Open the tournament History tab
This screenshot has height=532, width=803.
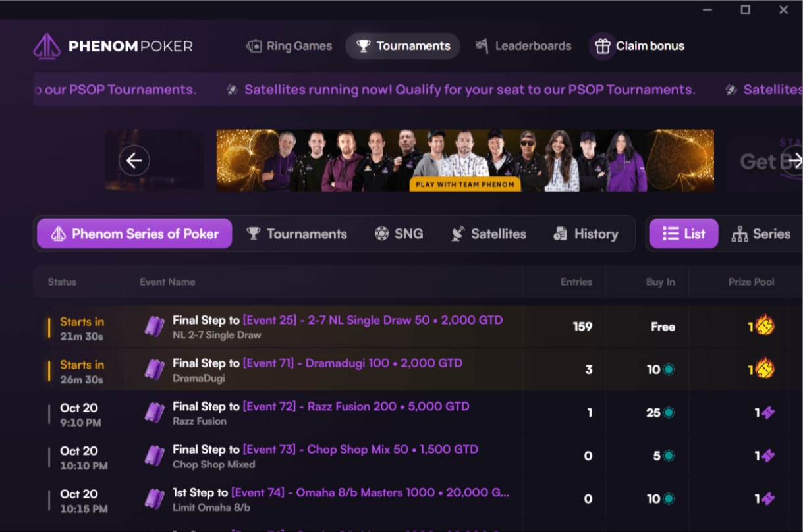586,234
